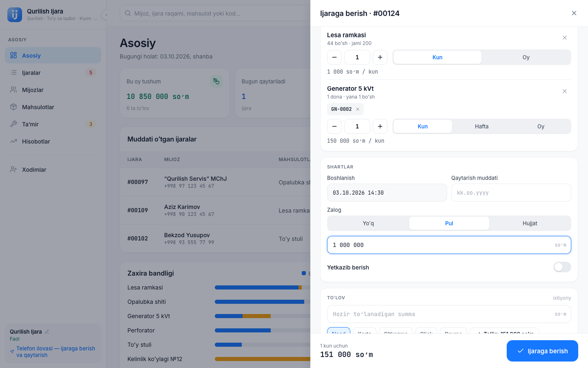
Task: Select Kun period for Lesa ramkasi
Action: click(437, 57)
